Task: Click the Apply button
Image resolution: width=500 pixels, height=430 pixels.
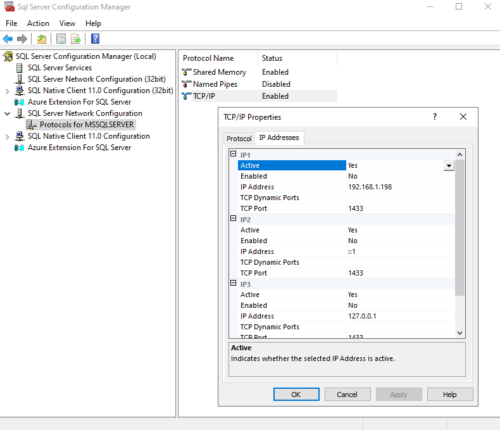Action: pyautogui.click(x=399, y=394)
